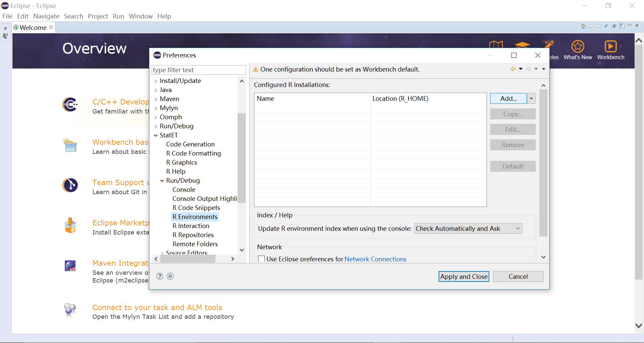The width and height of the screenshot is (644, 343).
Task: Close the Welcome tab with its X
Action: (51, 27)
